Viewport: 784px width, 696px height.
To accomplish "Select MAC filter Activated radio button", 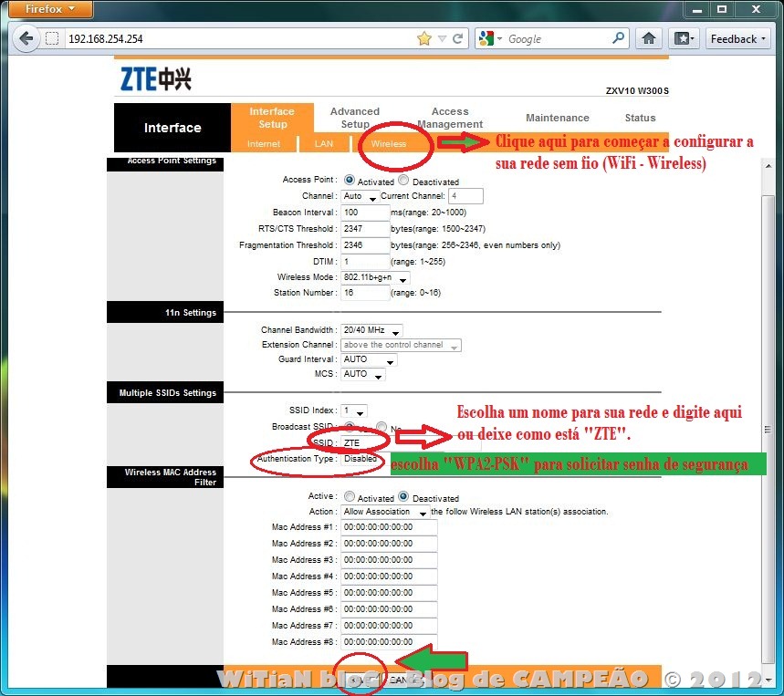I will pyautogui.click(x=350, y=496).
